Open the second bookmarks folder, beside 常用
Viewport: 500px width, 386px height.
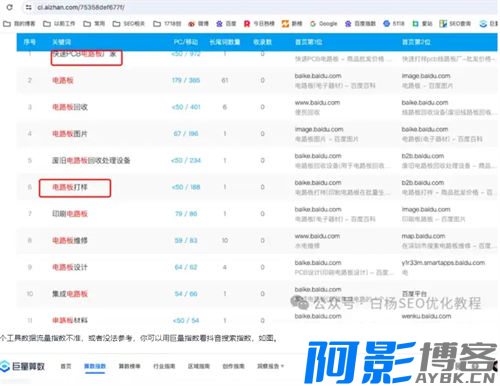coord(59,24)
